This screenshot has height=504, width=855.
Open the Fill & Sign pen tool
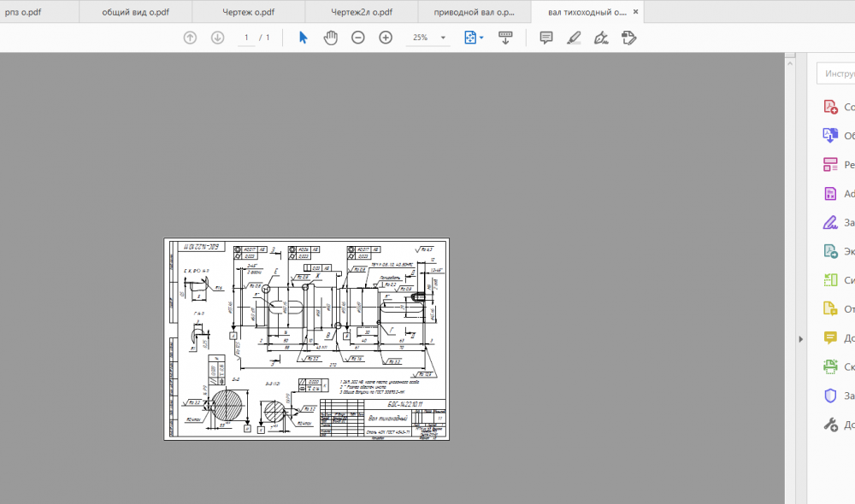pos(601,38)
